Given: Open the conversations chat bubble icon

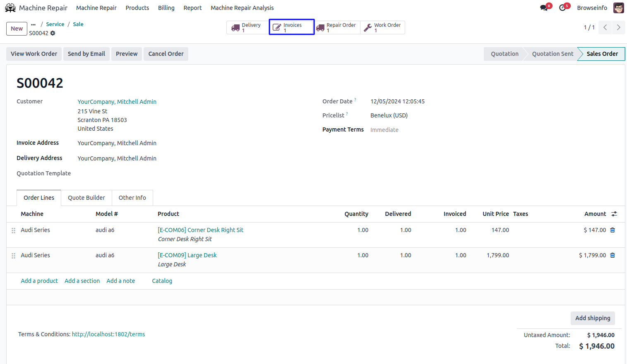Looking at the screenshot, I should click(544, 8).
